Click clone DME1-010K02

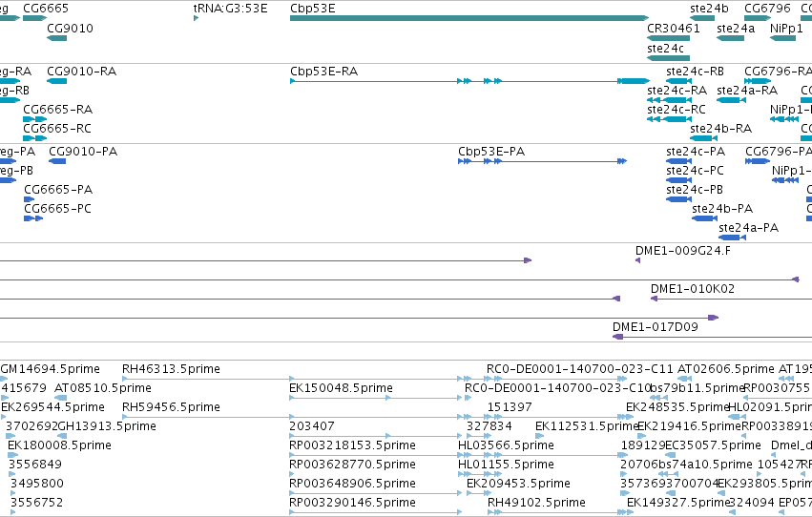[x=731, y=299]
